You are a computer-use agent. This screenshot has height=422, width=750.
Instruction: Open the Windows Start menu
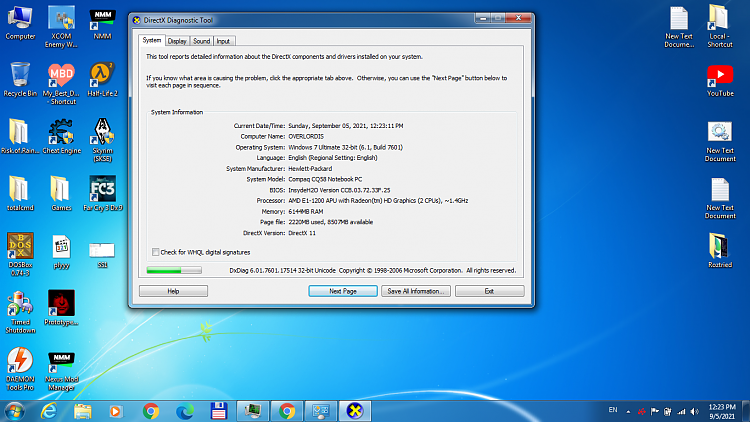click(14, 411)
